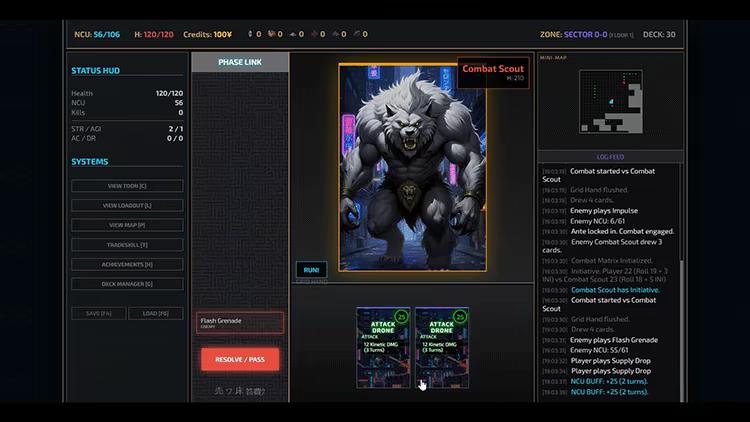Select the second Attack Drone card

(442, 347)
